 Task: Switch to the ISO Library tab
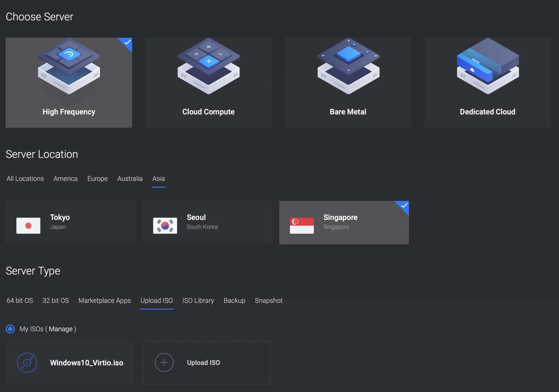[198, 301]
